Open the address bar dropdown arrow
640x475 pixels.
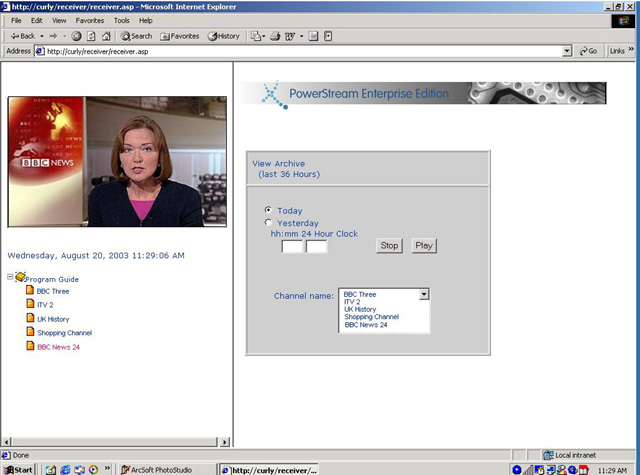(x=567, y=51)
